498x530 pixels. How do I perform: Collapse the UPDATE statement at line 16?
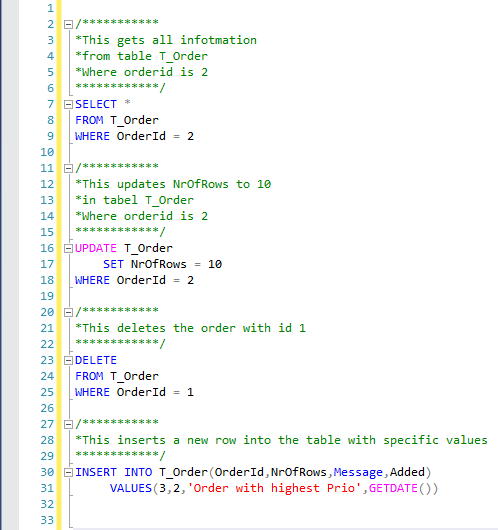[68, 248]
